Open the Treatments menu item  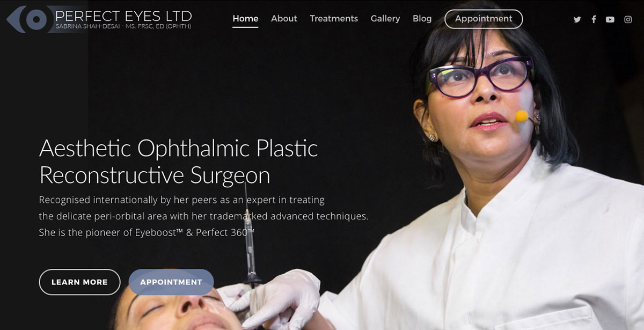pos(334,19)
